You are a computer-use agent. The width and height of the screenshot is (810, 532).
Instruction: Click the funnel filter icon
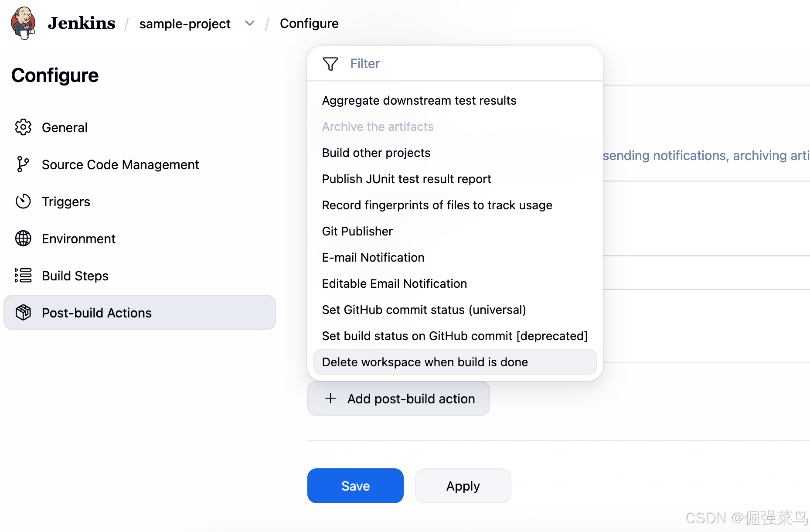[x=330, y=64]
